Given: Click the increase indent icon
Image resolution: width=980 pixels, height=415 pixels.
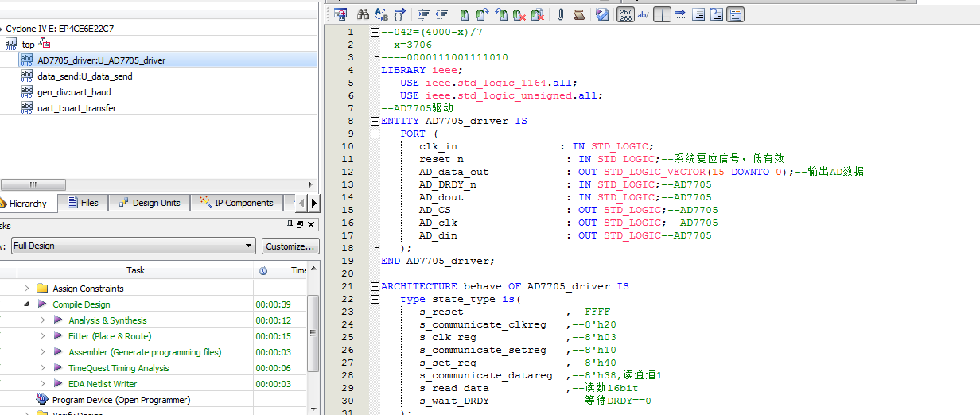Looking at the screenshot, I should [x=423, y=14].
